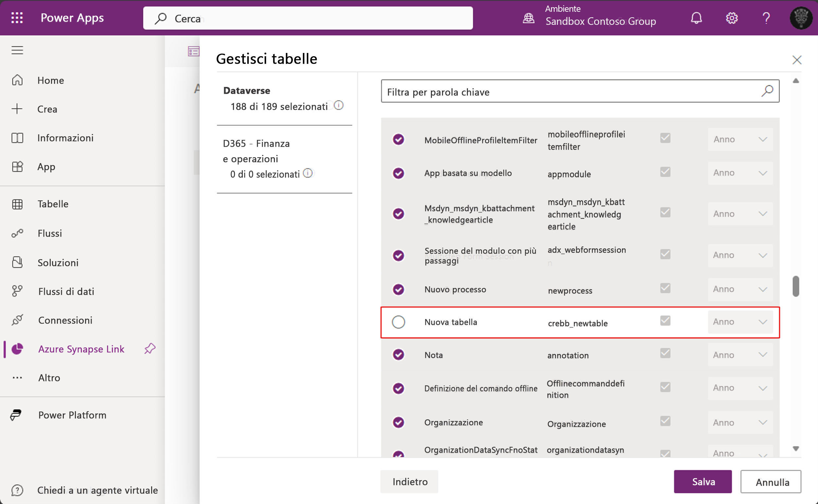Uncheck the Nota table selection
Viewport: 818px width, 504px height.
pyautogui.click(x=398, y=354)
